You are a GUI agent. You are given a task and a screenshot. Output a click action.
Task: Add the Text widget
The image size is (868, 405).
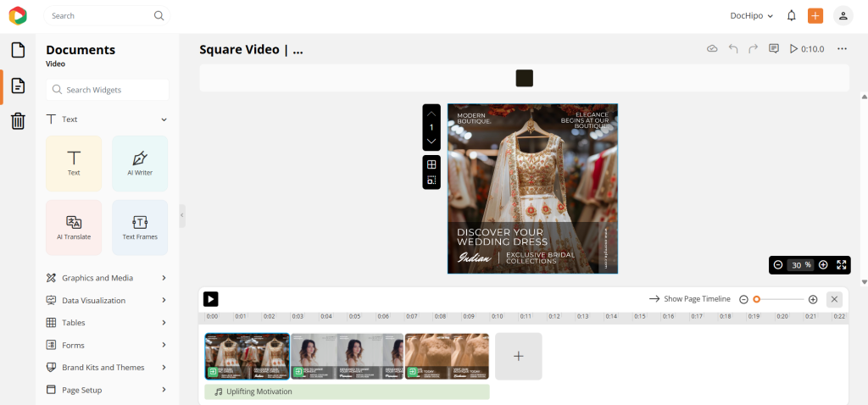(74, 164)
